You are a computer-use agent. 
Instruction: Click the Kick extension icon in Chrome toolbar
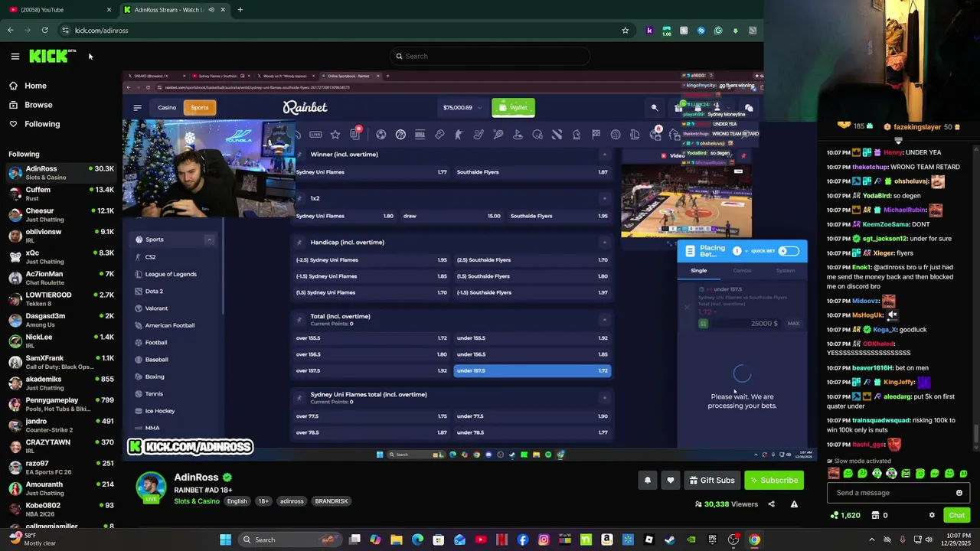(x=649, y=31)
